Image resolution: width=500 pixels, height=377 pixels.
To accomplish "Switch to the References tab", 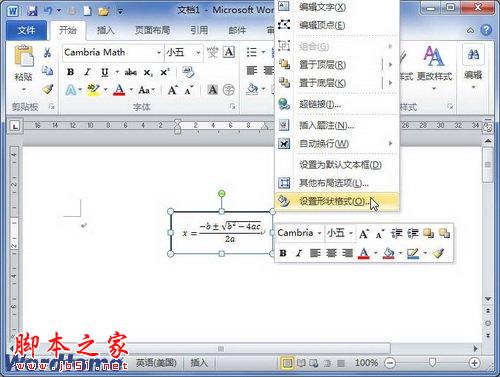I will pos(199,30).
